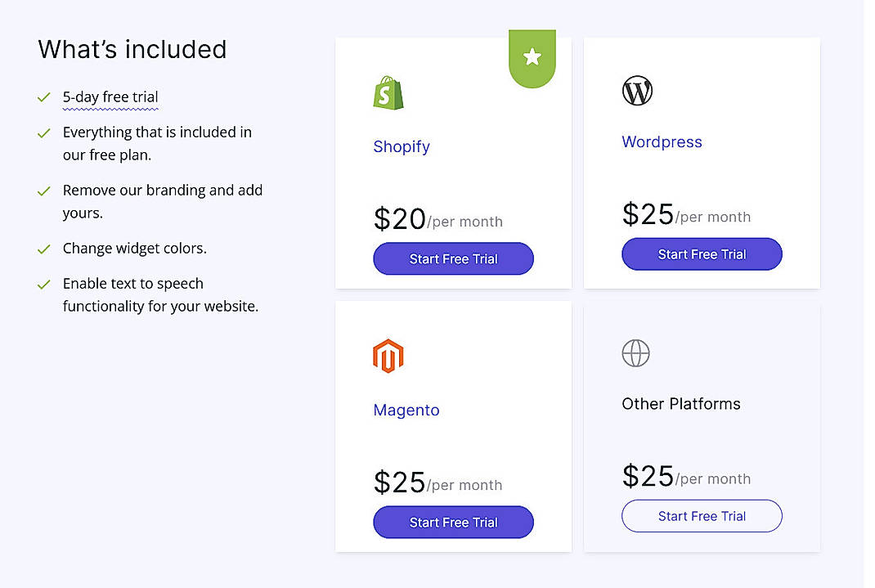Select the WordPress logo icon
This screenshot has width=875, height=588.
[x=637, y=90]
